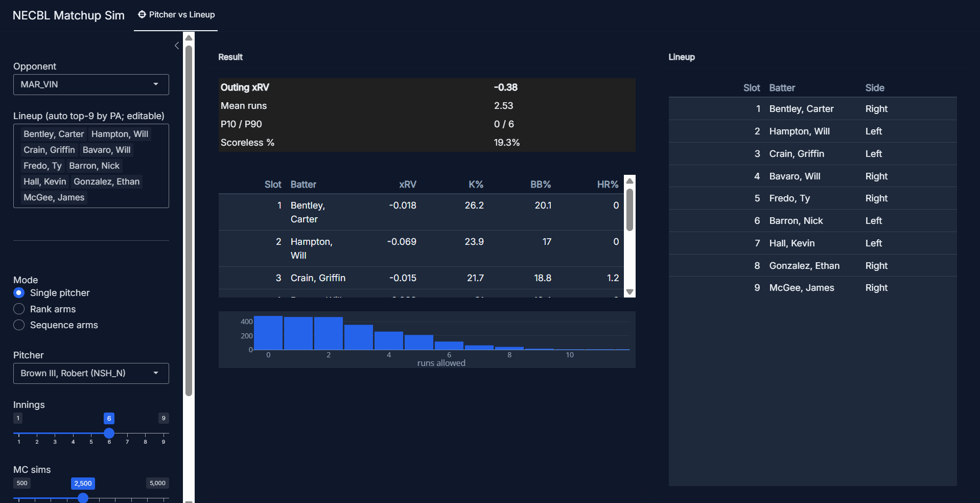Click histogram bar for 0 runs allowed
The image size is (980, 503).
[x=268, y=333]
